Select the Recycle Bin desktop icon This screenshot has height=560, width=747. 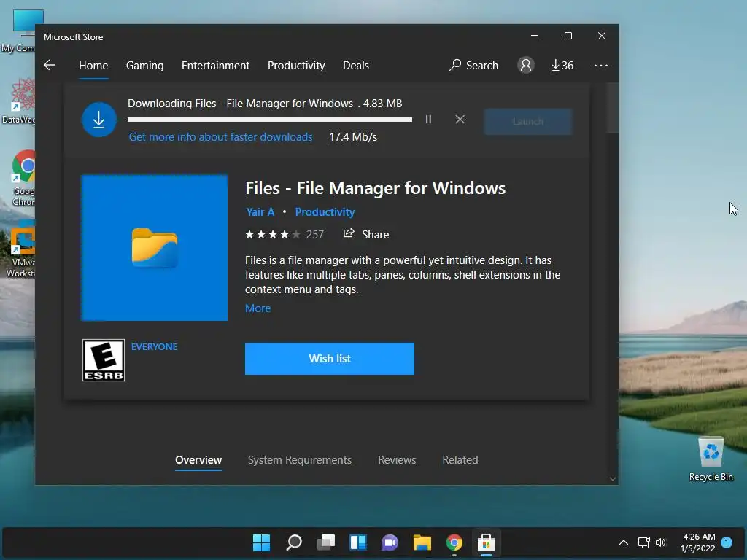coord(711,459)
